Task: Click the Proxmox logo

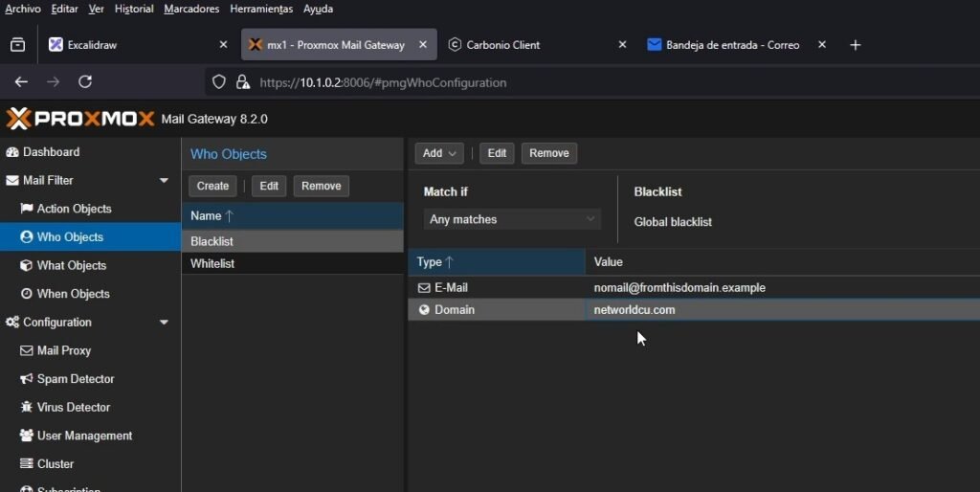Action: point(80,118)
